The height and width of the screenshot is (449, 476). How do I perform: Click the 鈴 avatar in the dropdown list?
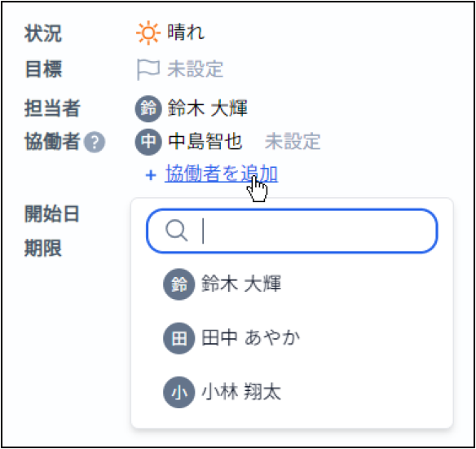pos(179,284)
